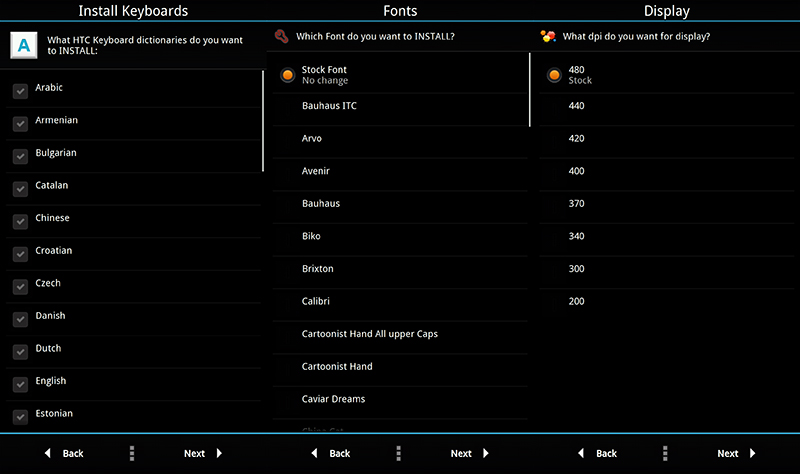
Task: Click the keyboard dictionaries list scrollbar
Action: [263, 120]
